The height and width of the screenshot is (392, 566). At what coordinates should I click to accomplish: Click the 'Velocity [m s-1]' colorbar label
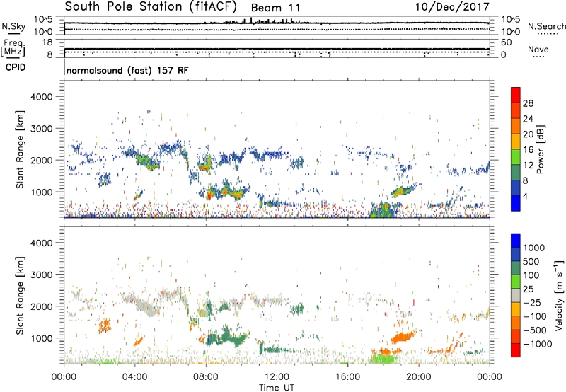[559, 295]
